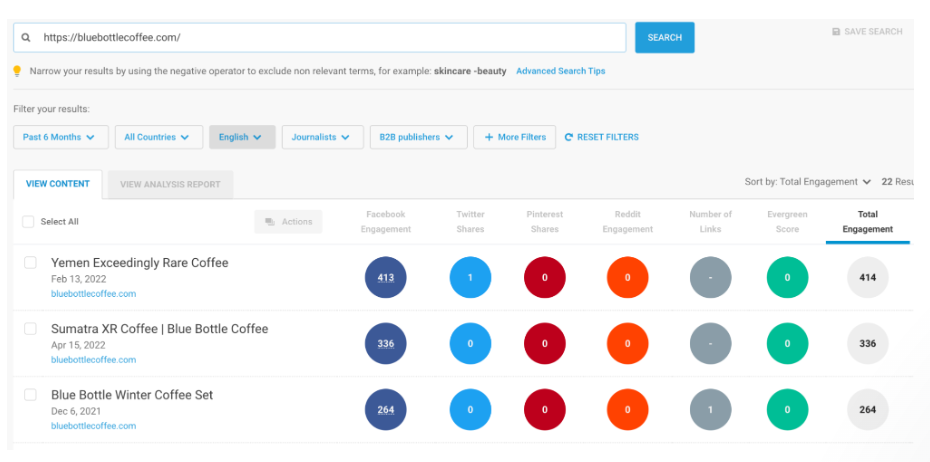Open the English language dropdown
This screenshot has height=462, width=930.
pyautogui.click(x=242, y=137)
